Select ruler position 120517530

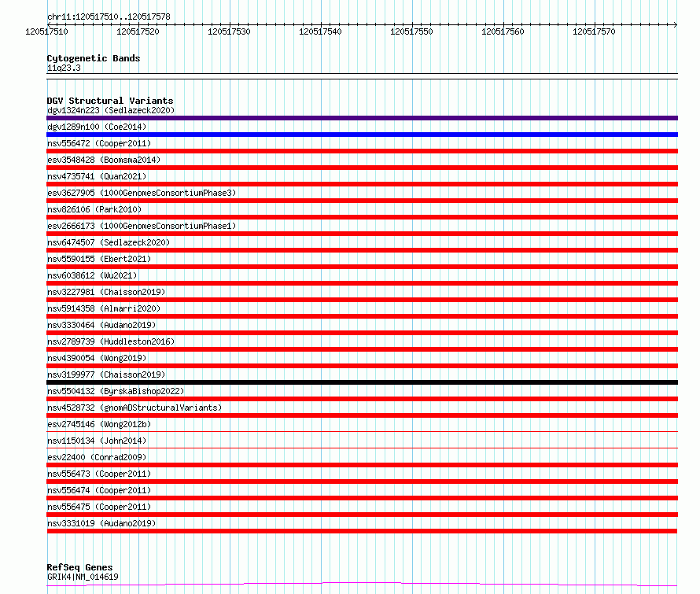pos(229,31)
